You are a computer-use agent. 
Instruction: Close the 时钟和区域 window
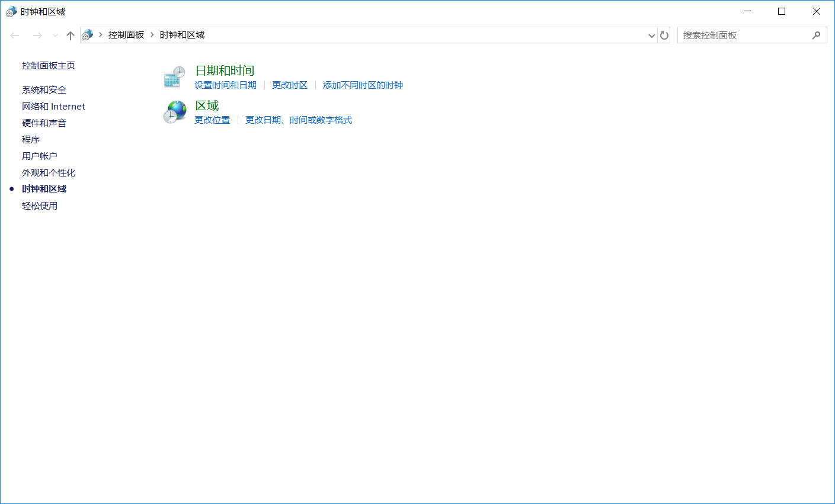(x=817, y=11)
